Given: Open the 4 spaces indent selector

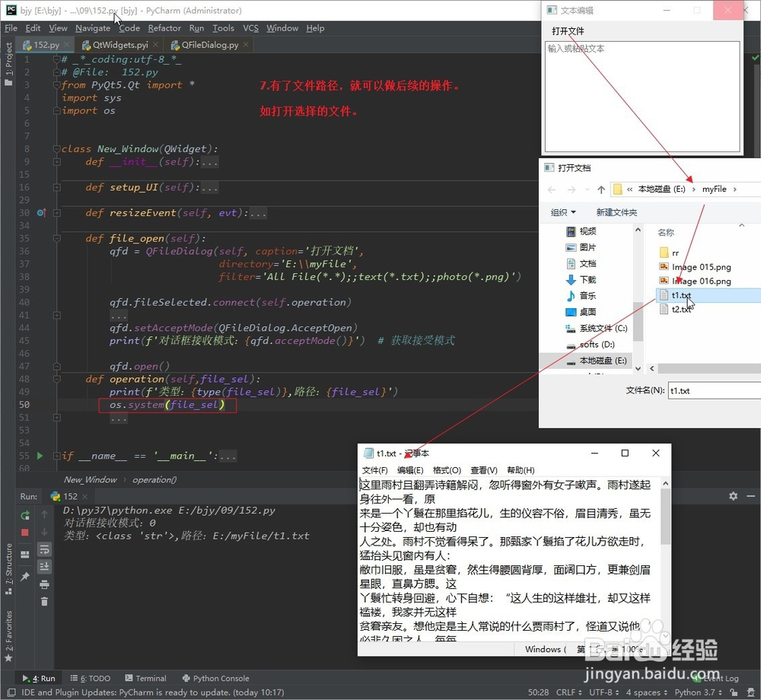Looking at the screenshot, I should (646, 692).
